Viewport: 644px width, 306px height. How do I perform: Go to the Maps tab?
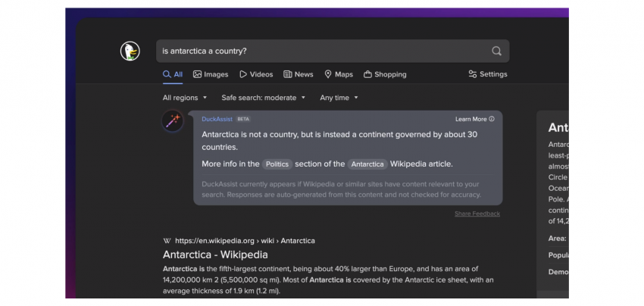click(339, 74)
